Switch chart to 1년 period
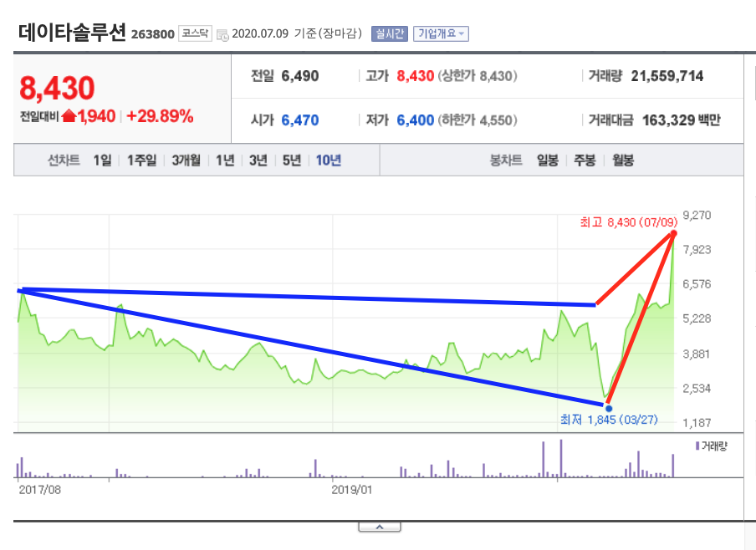Image resolution: width=756 pixels, height=550 pixels. pyautogui.click(x=225, y=160)
